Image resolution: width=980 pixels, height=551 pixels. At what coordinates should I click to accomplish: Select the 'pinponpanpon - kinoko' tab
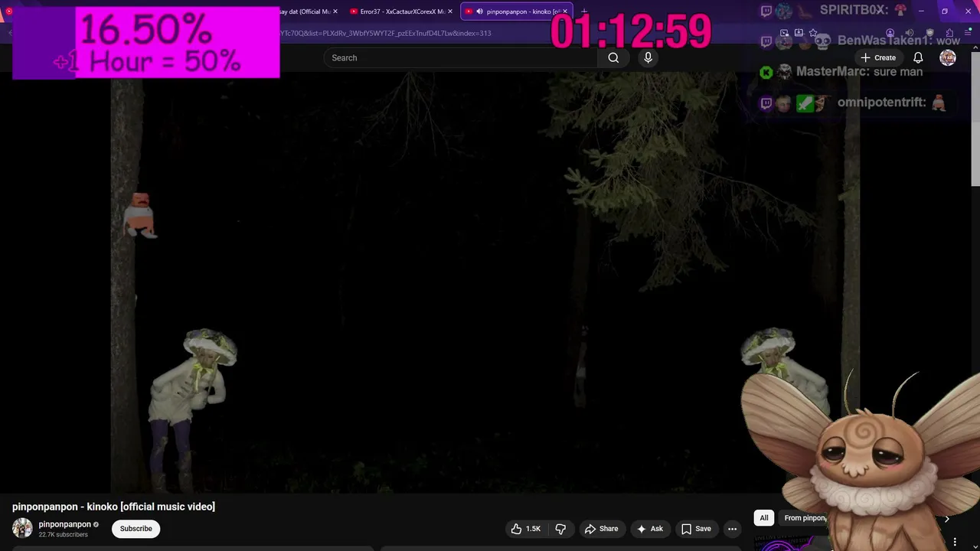click(x=517, y=11)
